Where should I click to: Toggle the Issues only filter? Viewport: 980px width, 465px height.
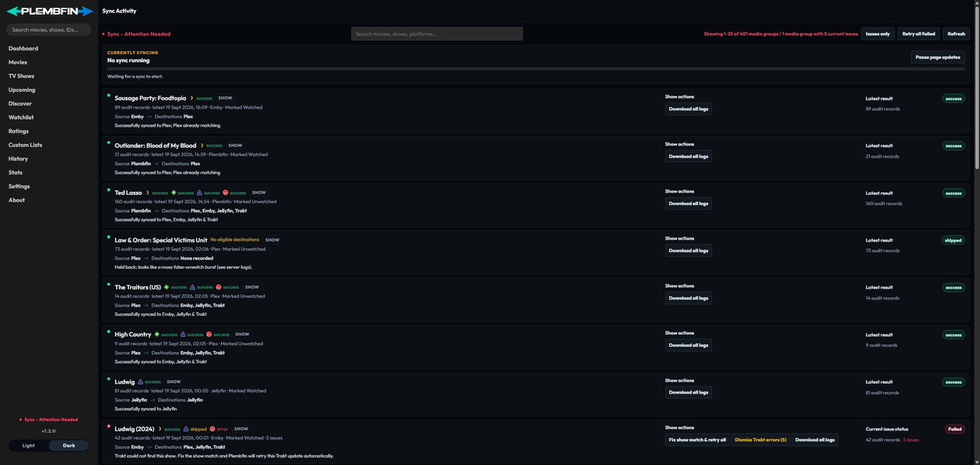pyautogui.click(x=878, y=34)
